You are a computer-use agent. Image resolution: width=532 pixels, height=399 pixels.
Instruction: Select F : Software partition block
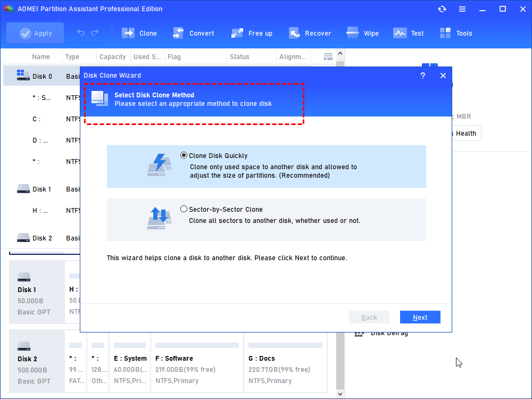coord(197,362)
